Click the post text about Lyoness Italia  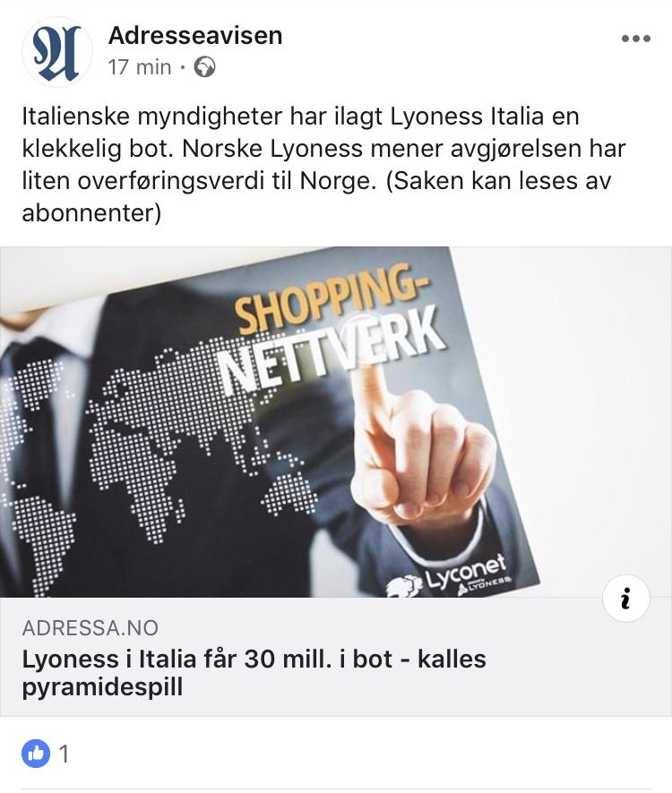click(x=323, y=164)
